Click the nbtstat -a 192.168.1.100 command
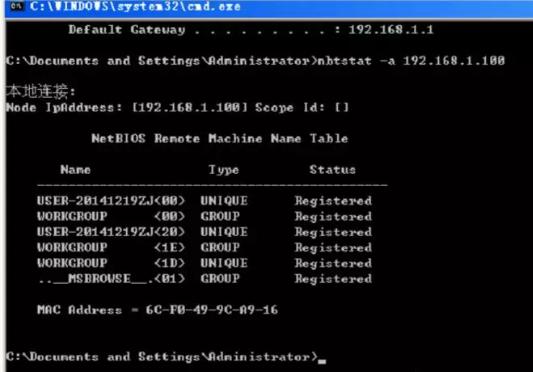 coord(411,61)
